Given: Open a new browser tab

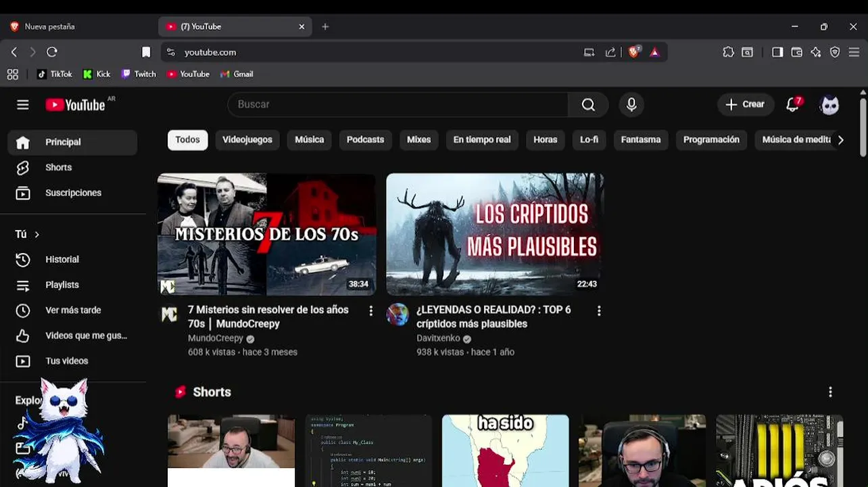Looking at the screenshot, I should tap(325, 27).
